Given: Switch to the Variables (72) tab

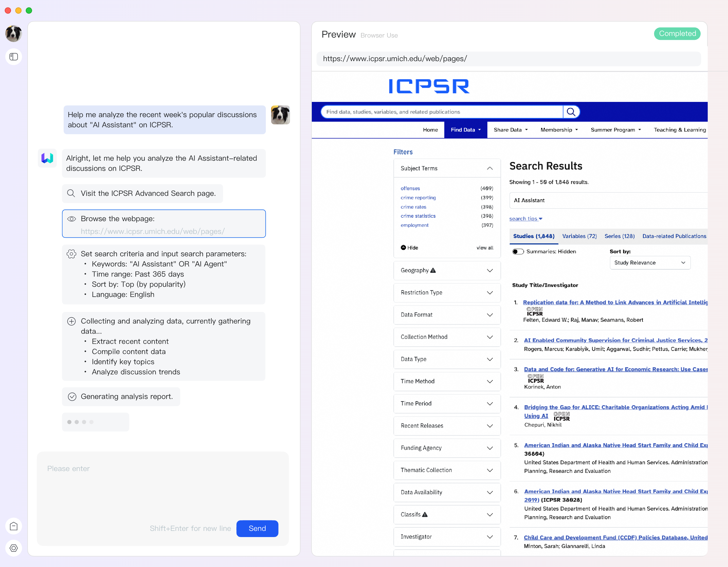Looking at the screenshot, I should (x=579, y=236).
